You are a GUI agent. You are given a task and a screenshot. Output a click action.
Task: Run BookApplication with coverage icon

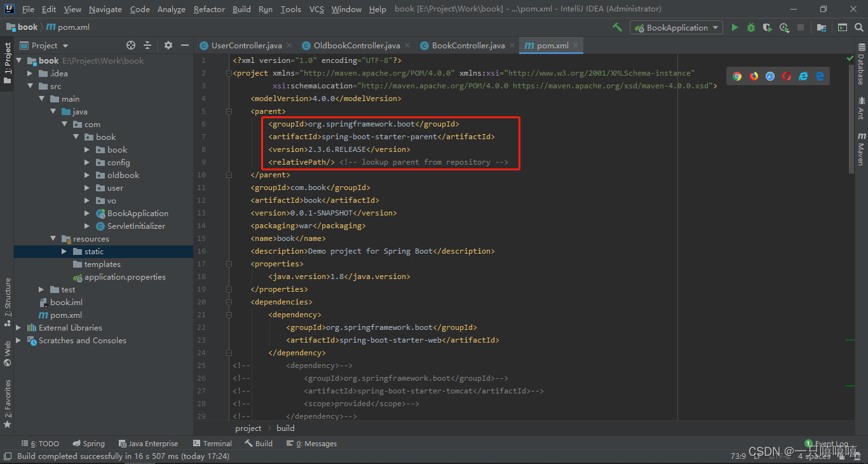[x=768, y=27]
